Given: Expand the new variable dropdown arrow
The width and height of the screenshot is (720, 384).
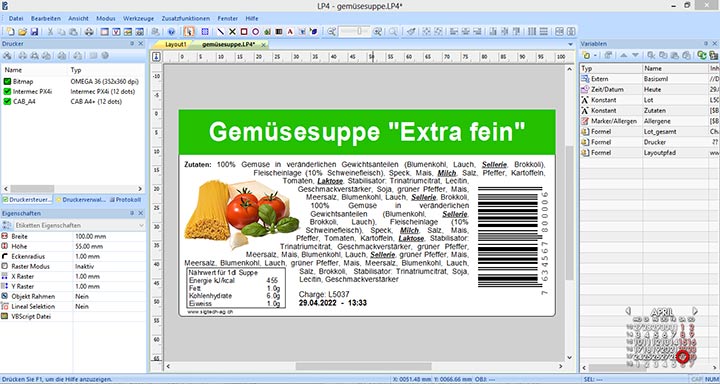Looking at the screenshot, I should point(595,55).
